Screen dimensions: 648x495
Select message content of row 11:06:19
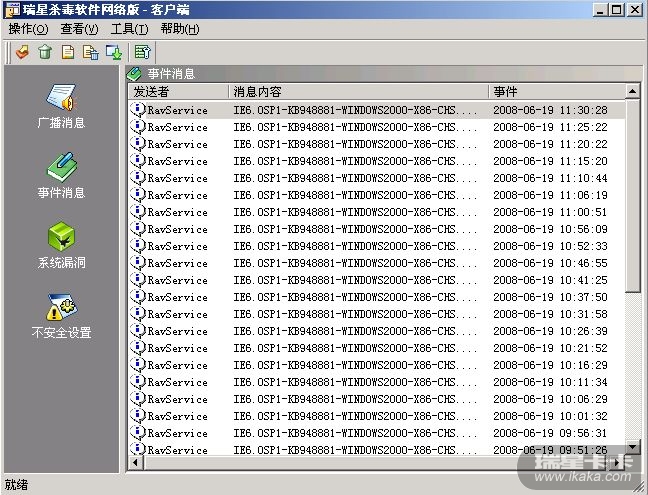tap(355, 195)
